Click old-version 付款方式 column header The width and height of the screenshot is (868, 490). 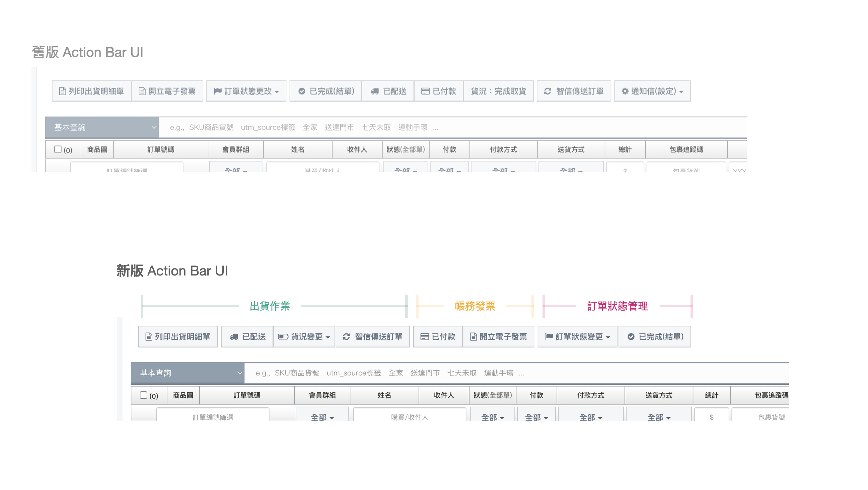point(503,149)
